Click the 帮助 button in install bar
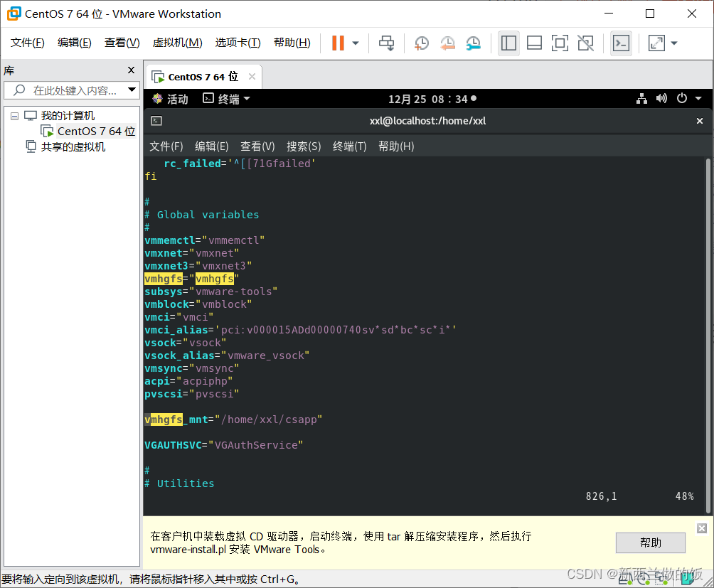Viewport: 714px width, 588px height. click(x=650, y=542)
